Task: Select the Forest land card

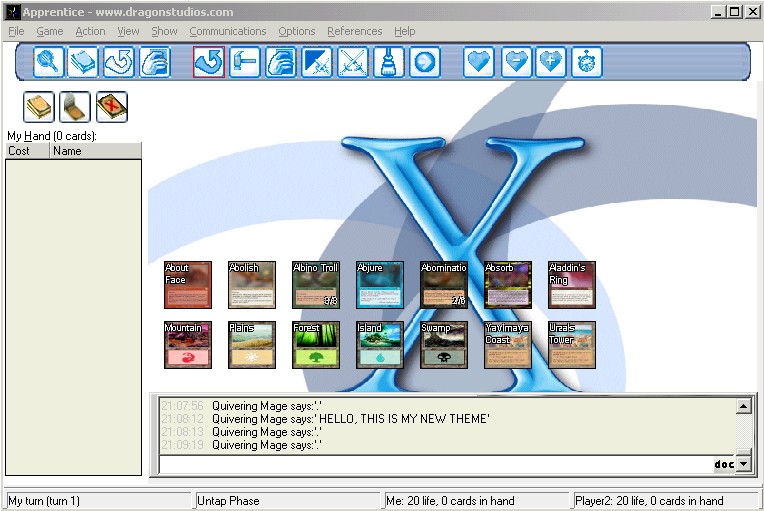Action: tap(316, 345)
